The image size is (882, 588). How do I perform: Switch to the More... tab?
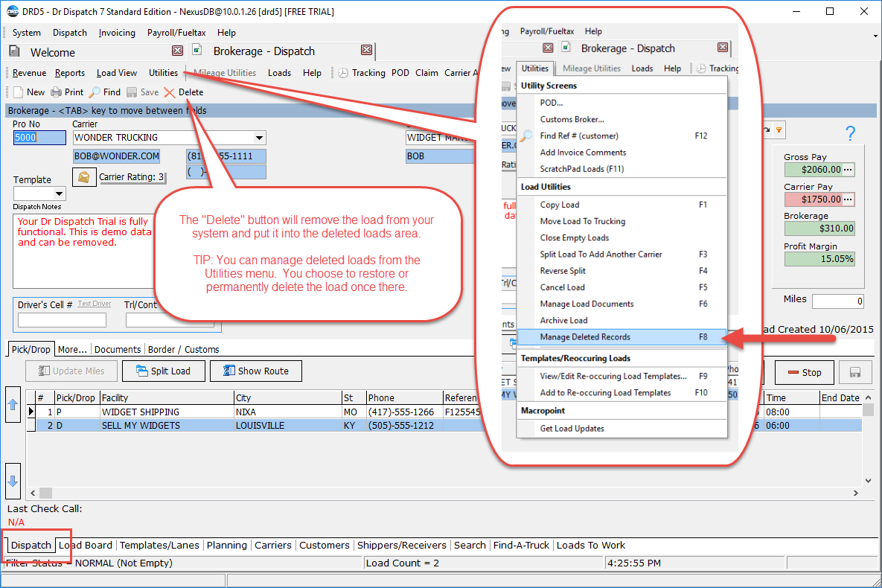click(x=72, y=349)
